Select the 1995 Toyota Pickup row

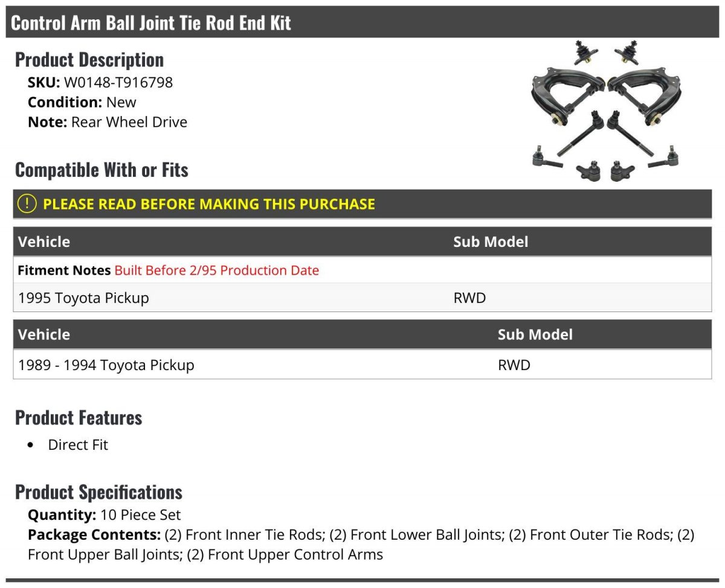click(x=362, y=298)
